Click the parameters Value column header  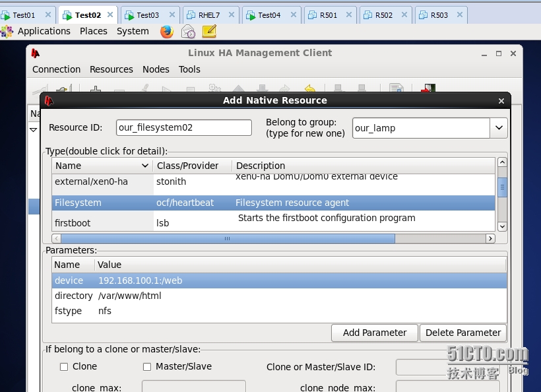point(300,265)
